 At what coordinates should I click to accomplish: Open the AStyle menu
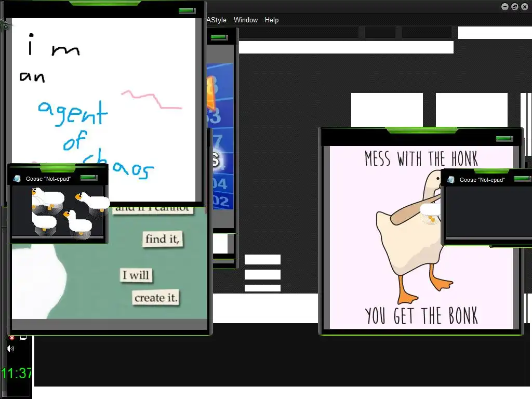click(x=217, y=20)
